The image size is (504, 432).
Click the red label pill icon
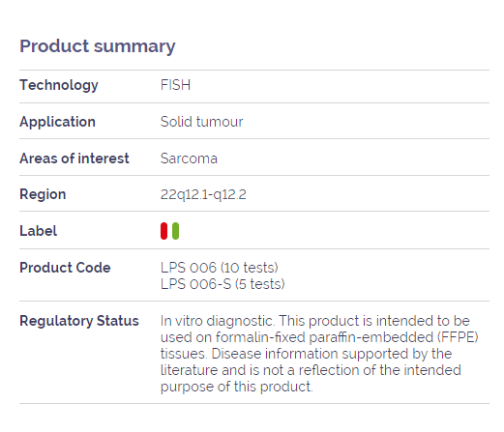163,231
